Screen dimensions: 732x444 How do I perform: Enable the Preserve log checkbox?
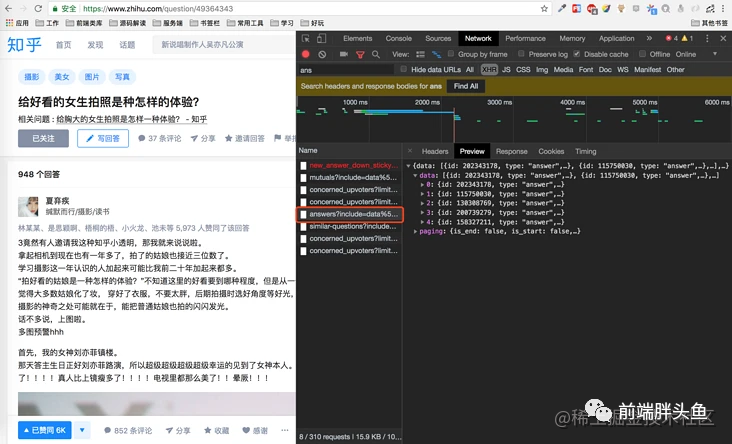(521, 54)
